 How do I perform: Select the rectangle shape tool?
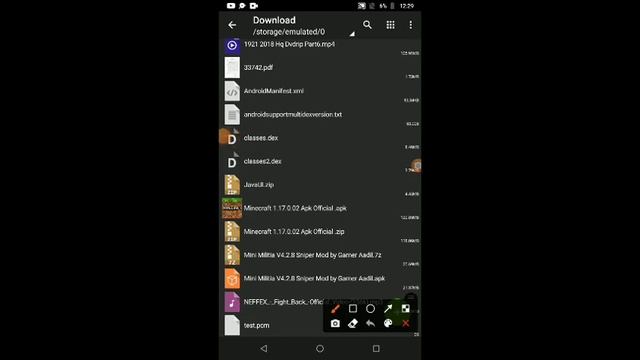click(x=353, y=309)
